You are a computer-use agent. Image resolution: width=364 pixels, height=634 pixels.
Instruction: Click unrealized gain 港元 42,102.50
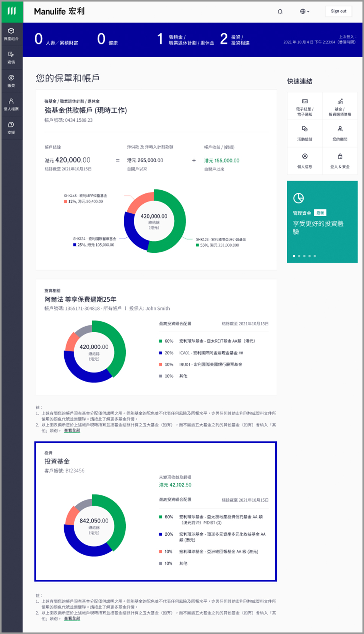pyautogui.click(x=175, y=485)
